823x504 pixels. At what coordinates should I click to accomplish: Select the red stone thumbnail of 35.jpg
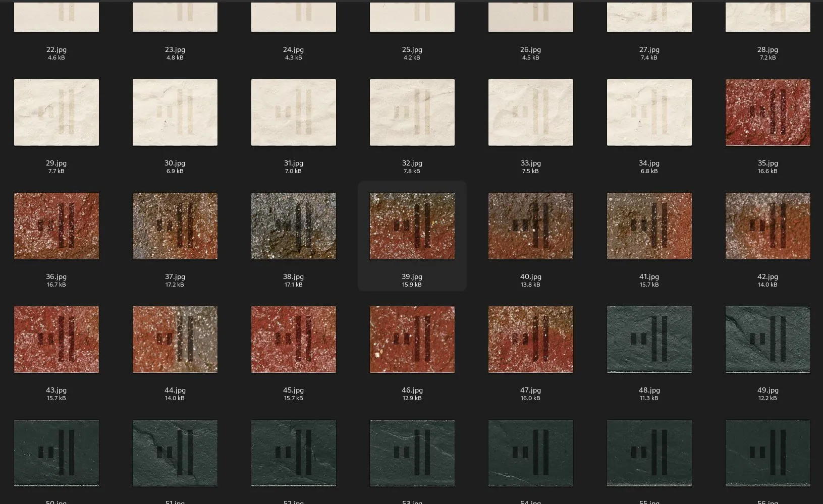768,113
